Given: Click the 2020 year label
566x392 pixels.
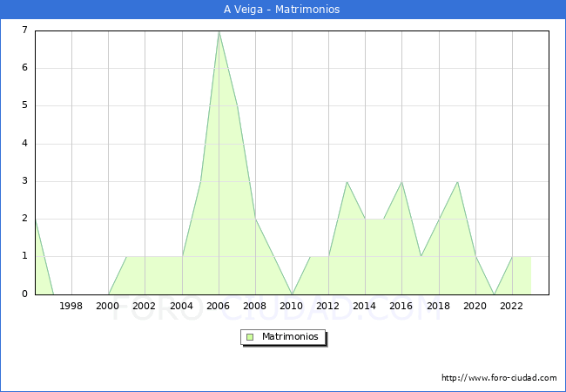Looking at the screenshot, I should pos(475,306).
